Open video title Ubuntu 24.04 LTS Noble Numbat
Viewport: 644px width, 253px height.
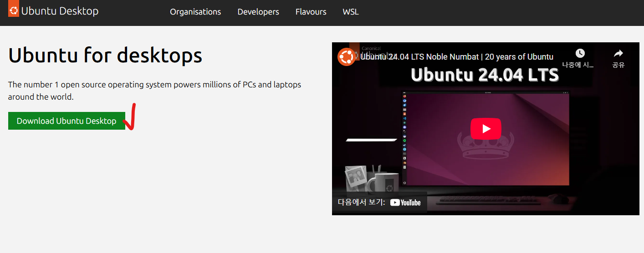point(457,57)
